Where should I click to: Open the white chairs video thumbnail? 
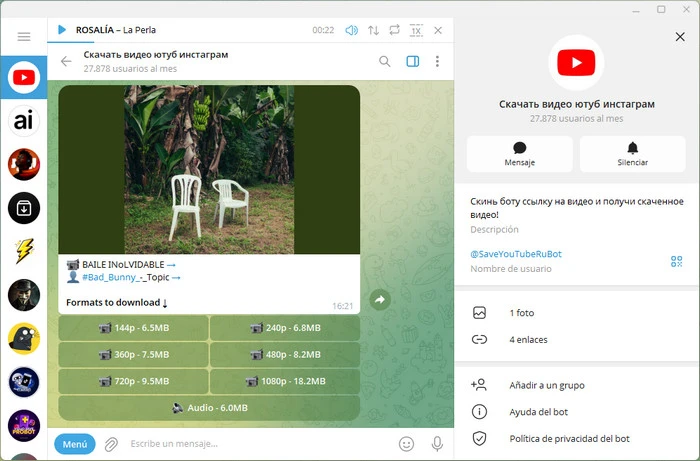(x=209, y=170)
